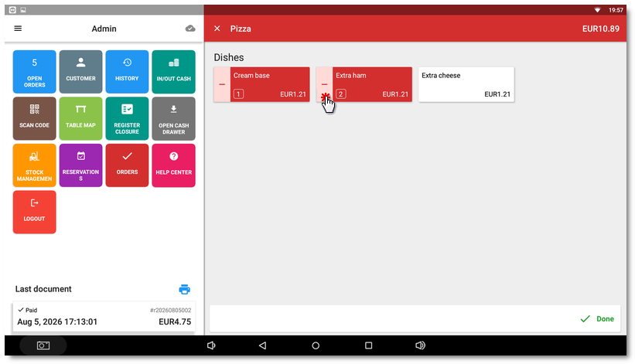Tap the Android home button
The image size is (635, 364).
(316, 345)
